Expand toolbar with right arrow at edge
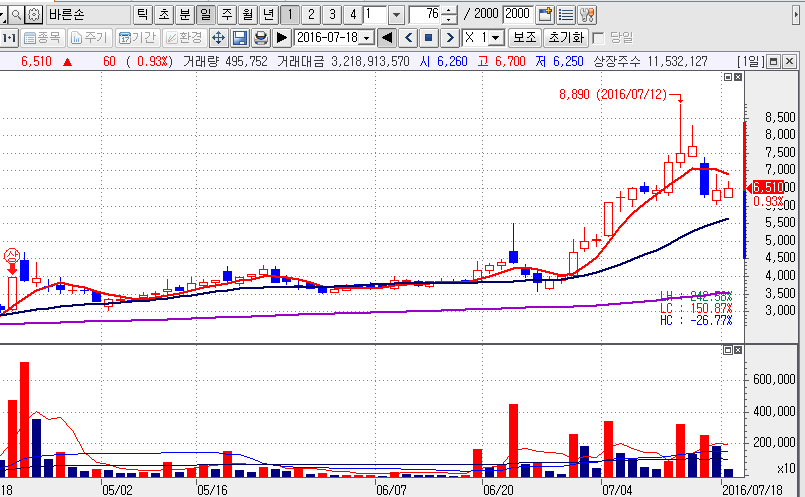 795,15
